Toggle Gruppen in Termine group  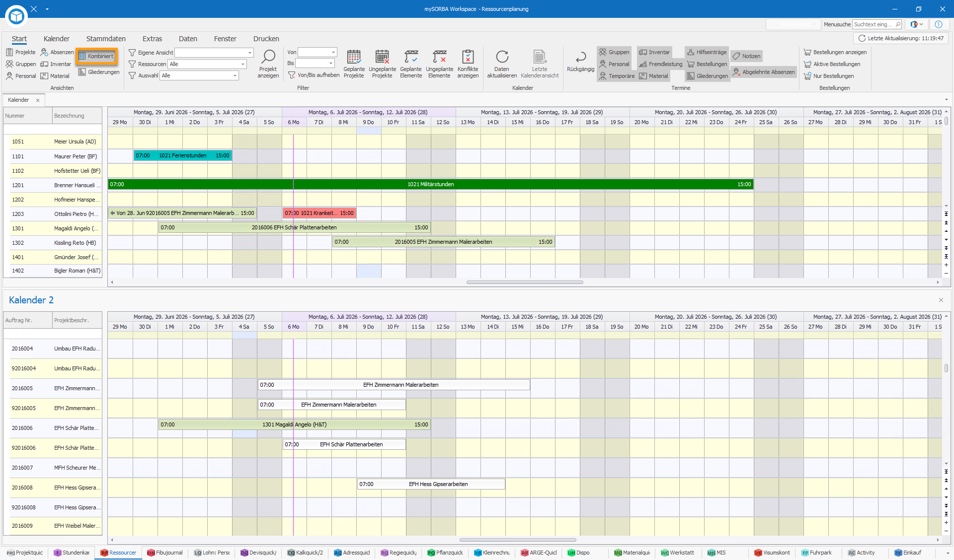[614, 52]
